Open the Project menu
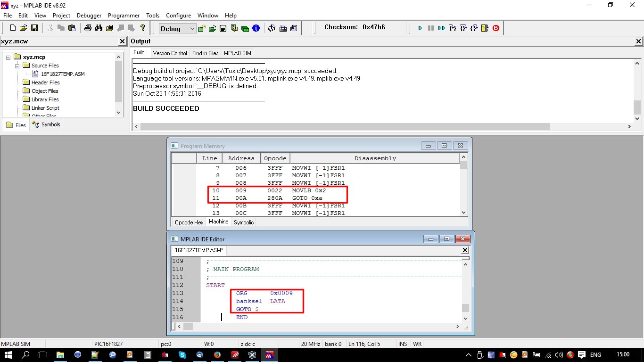 (x=61, y=16)
